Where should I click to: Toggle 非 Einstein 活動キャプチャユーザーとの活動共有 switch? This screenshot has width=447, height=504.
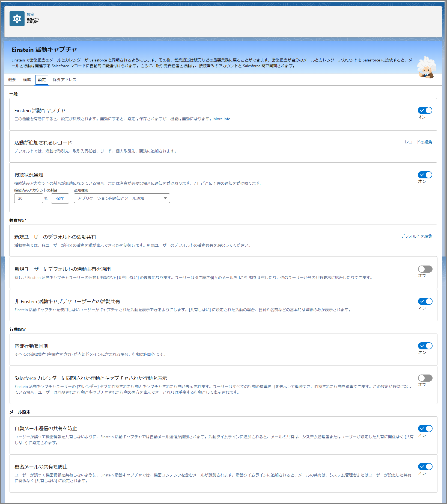[425, 301]
